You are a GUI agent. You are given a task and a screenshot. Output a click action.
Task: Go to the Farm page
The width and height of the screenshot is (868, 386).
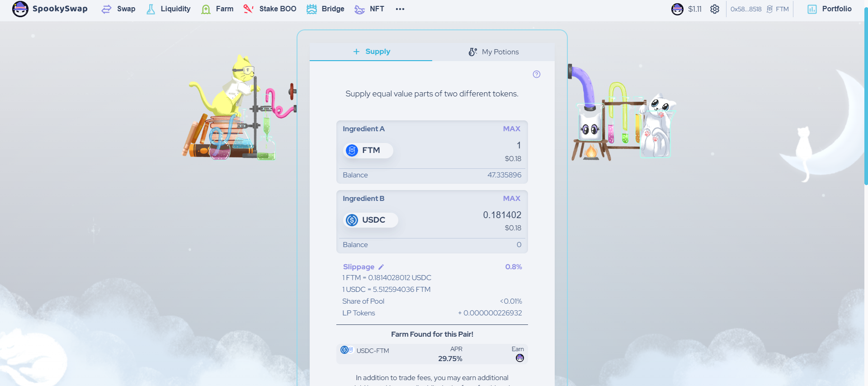[x=217, y=9]
